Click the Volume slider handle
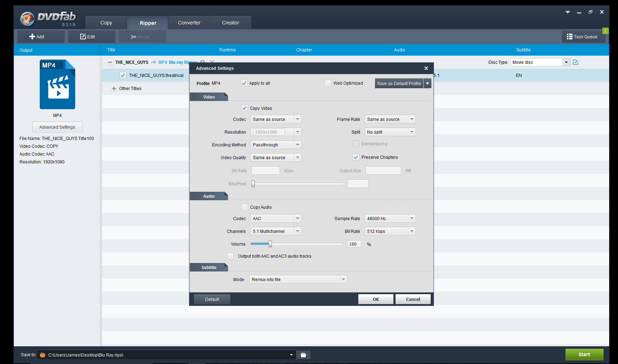 [x=270, y=244]
